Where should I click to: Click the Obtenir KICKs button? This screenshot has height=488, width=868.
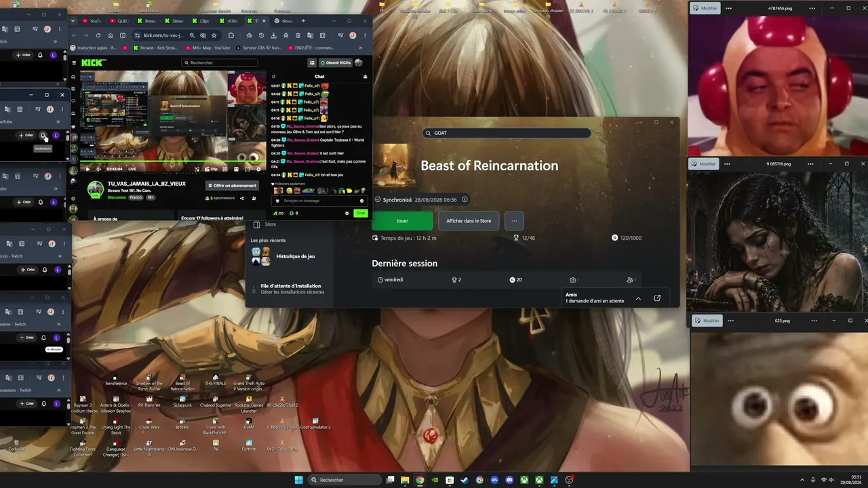tap(336, 62)
